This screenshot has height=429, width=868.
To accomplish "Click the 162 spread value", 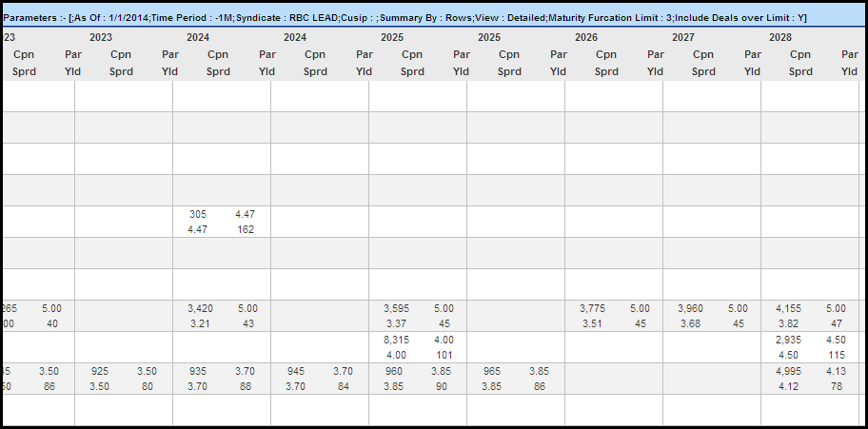I will click(246, 229).
